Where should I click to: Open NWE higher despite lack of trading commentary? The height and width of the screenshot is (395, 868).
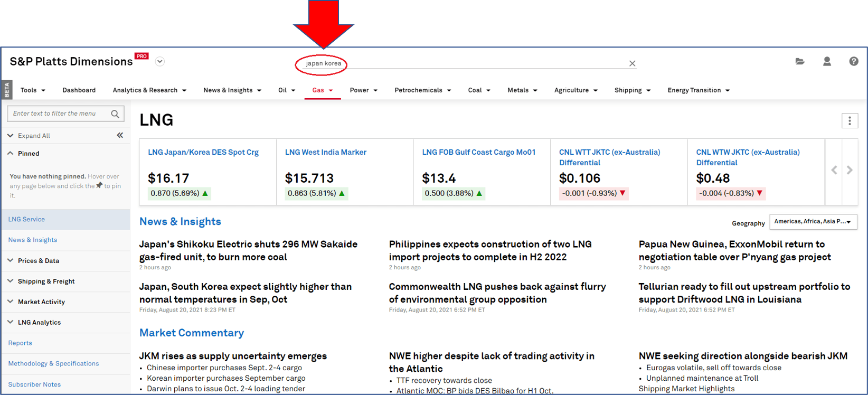492,362
